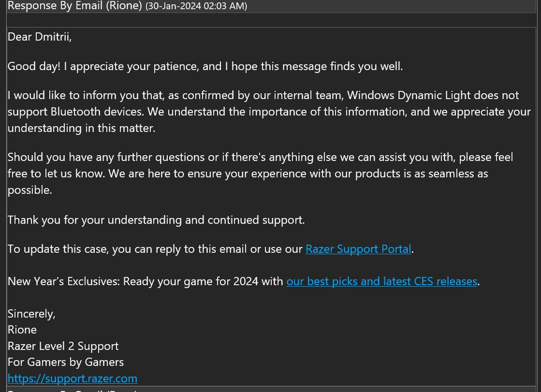Click the 'Sincerely,' closing line
The image size is (541, 392).
(31, 314)
